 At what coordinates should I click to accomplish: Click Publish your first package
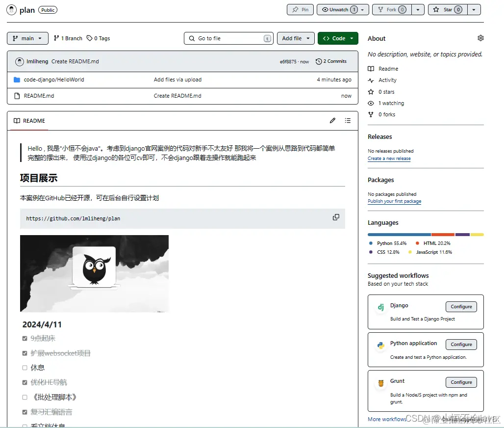[x=394, y=201]
